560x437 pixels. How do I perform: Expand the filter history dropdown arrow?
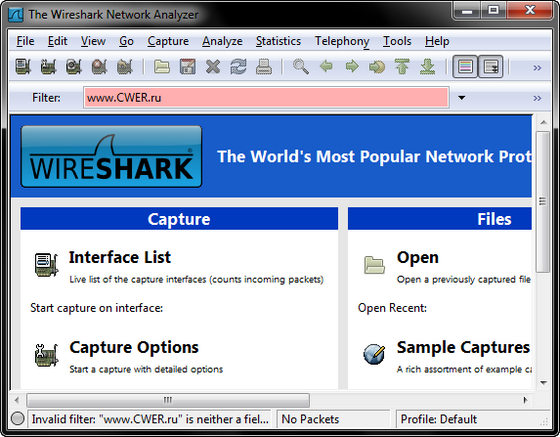point(461,97)
